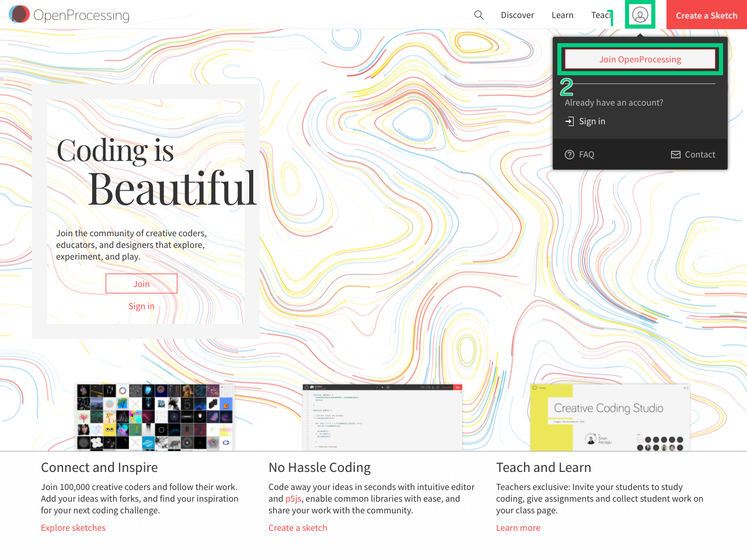Viewport: 747px width, 560px height.
Task: Click the 'Coding is' headline text
Action: point(115,151)
